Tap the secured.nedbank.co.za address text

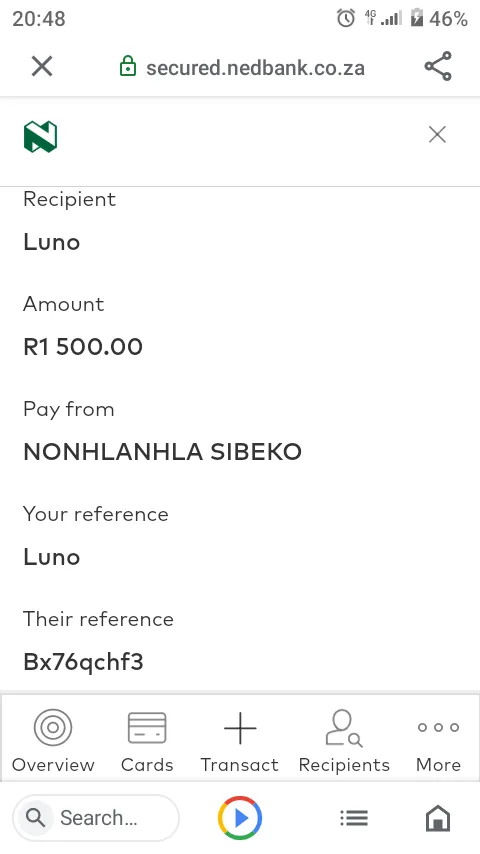pyautogui.click(x=255, y=68)
